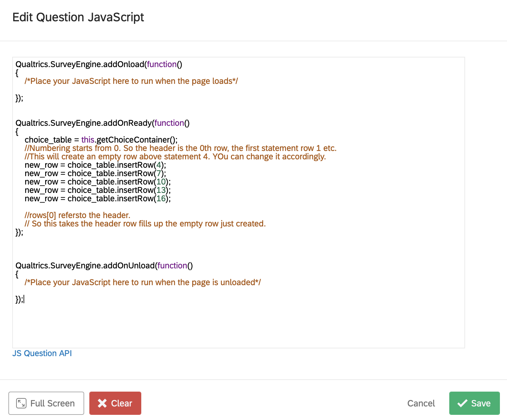The height and width of the screenshot is (420, 507).
Task: Click the comment '//rows[0] refersto the header.'
Action: tap(77, 215)
